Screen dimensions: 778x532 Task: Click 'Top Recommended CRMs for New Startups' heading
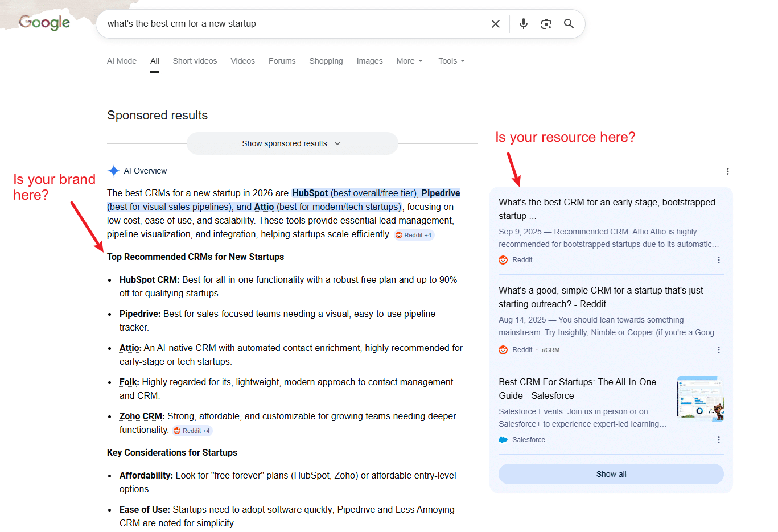[x=195, y=257]
